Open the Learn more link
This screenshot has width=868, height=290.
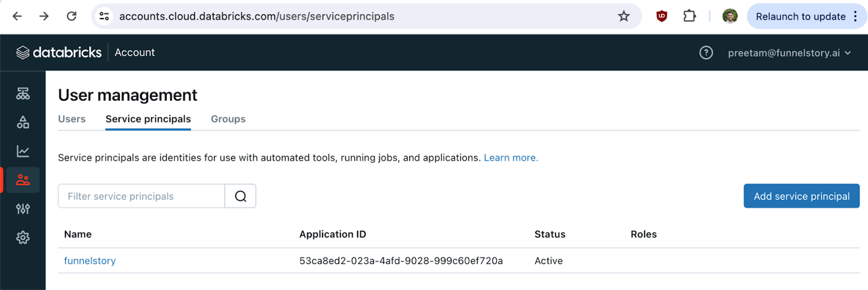(511, 158)
